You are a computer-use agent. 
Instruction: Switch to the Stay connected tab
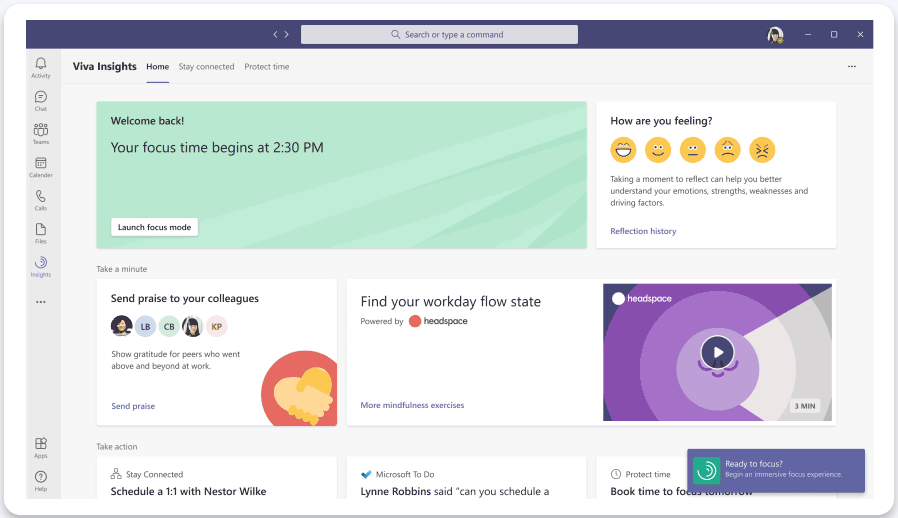(206, 67)
